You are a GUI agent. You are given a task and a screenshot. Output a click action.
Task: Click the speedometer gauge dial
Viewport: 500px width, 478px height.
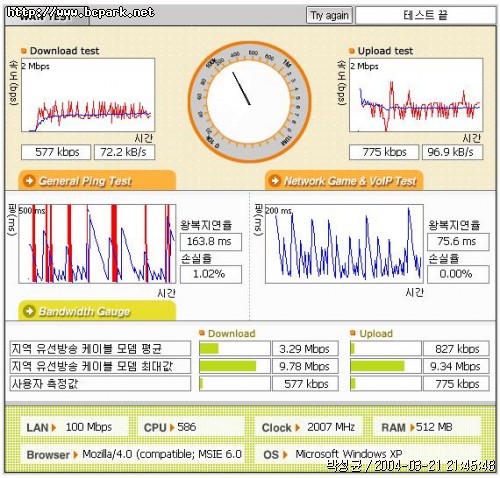249,102
